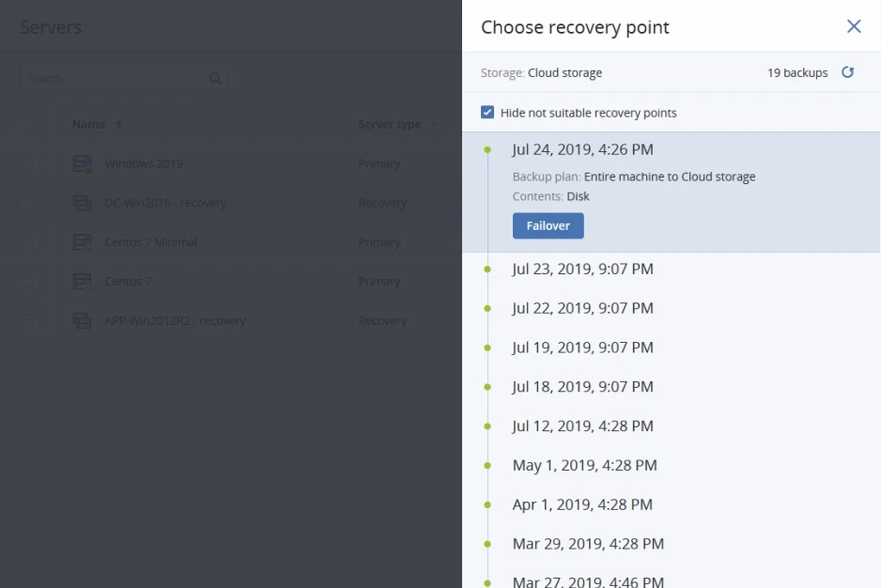Select recovery point Mar 29, 2019, 4:28 PM
Image resolution: width=881 pixels, height=588 pixels.
coord(588,544)
